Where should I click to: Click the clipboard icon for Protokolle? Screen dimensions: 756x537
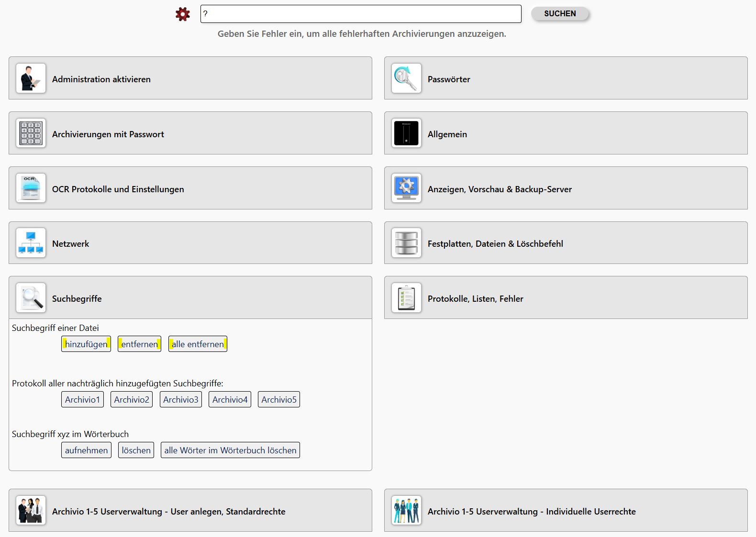pos(406,298)
